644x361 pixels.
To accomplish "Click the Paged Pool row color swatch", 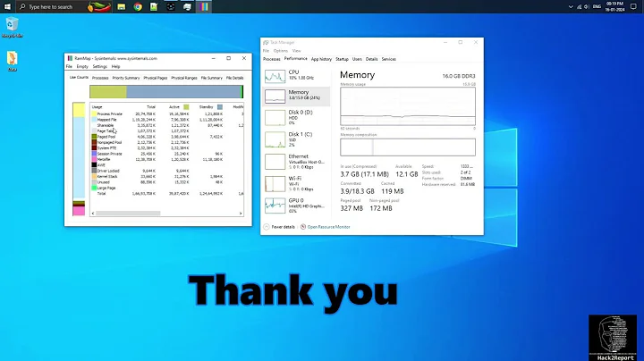I will [x=94, y=137].
